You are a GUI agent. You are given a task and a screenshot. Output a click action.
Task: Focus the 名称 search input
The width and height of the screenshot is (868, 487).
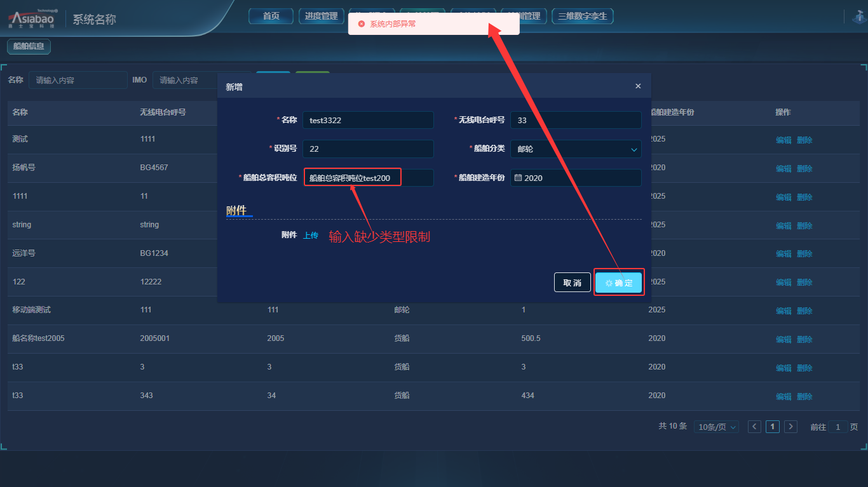pos(78,80)
